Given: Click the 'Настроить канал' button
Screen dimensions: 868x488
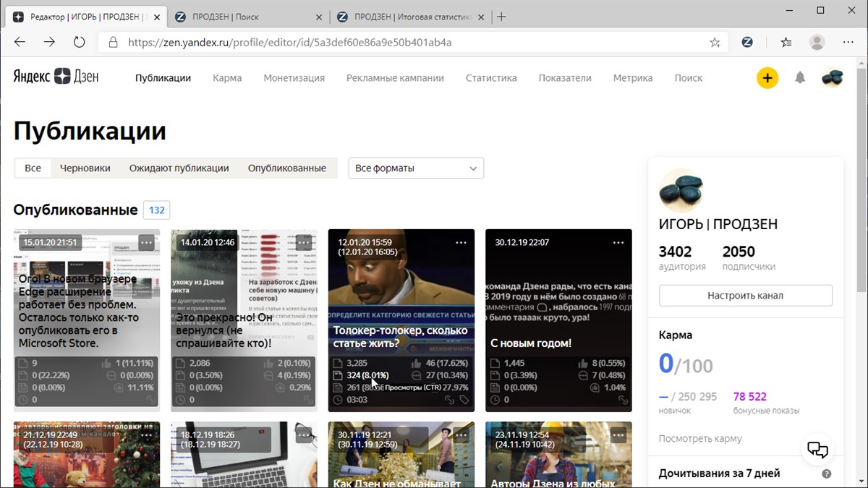Looking at the screenshot, I should coord(746,295).
